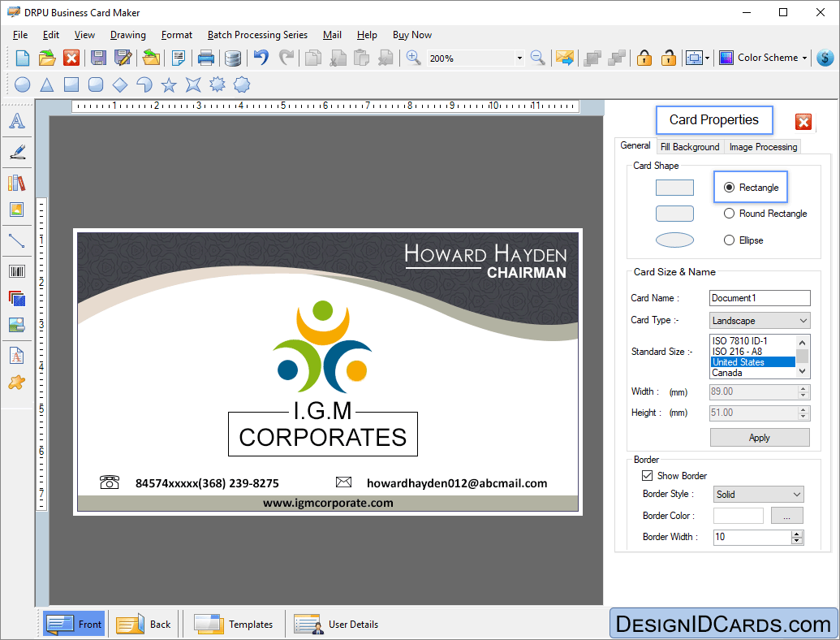Click the puzzle piece icon in sidebar

16,383
